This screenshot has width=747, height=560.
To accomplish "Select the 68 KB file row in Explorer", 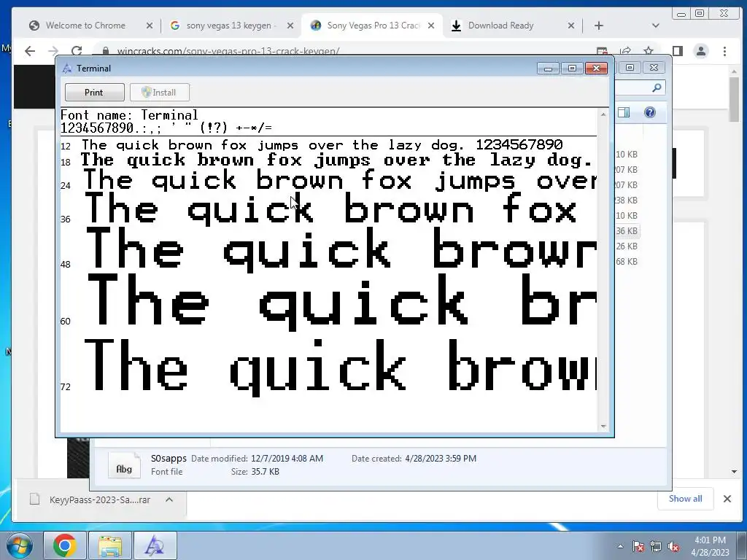I will (x=627, y=262).
